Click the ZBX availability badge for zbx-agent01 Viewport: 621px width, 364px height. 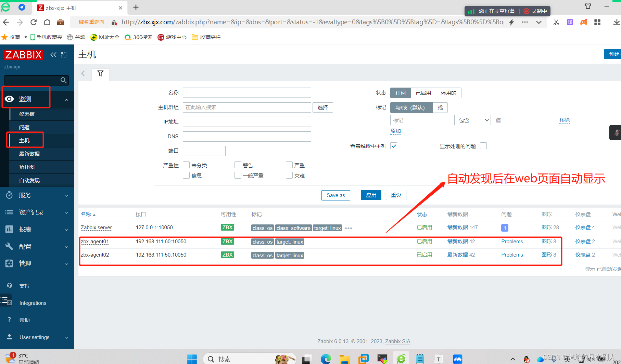pyautogui.click(x=228, y=242)
